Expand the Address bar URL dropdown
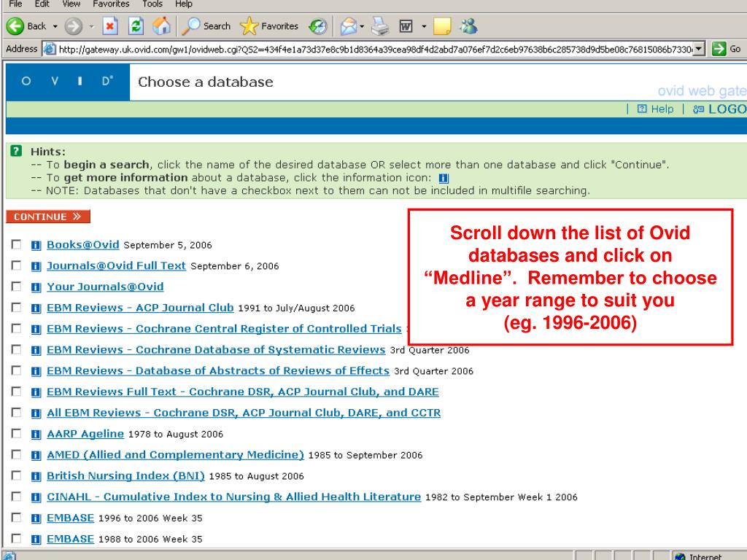 coord(699,49)
